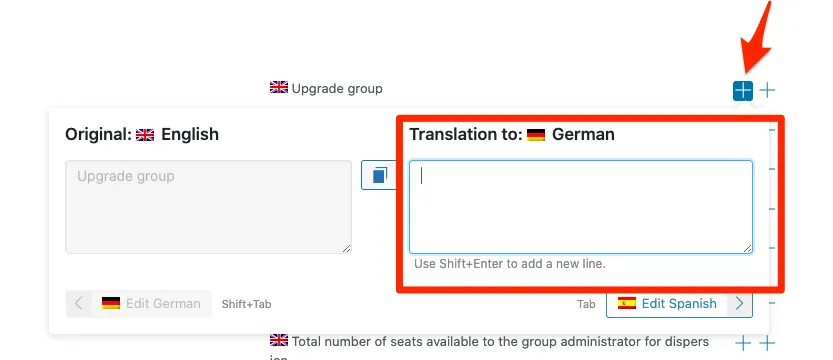Click the unhighlighted plus icon beside Upgrade group

(767, 90)
